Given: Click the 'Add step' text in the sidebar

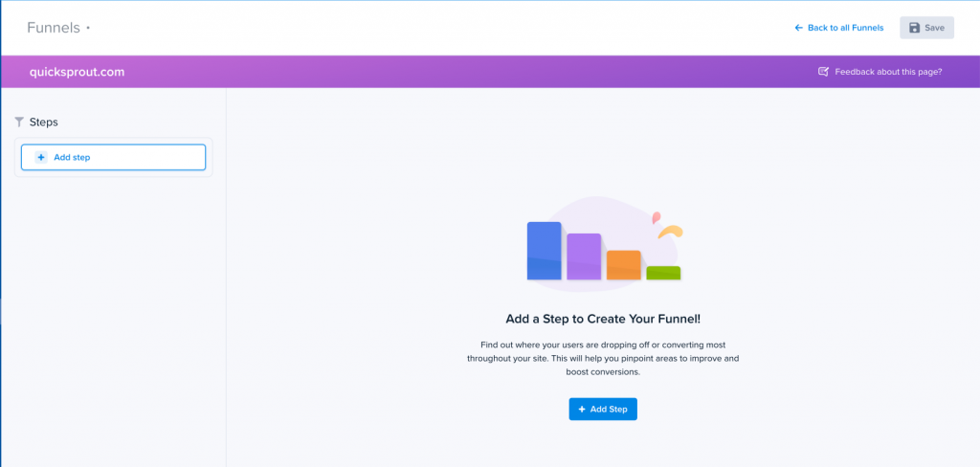Looking at the screenshot, I should coord(72,157).
